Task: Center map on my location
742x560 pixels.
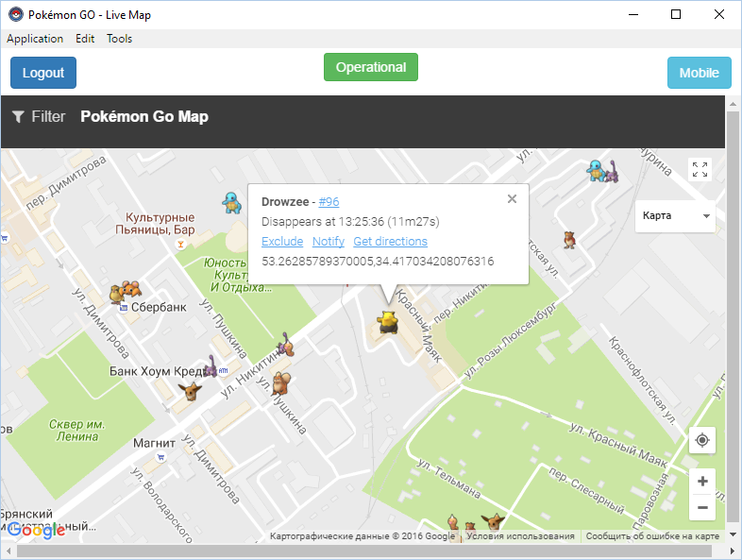Action: click(x=702, y=440)
